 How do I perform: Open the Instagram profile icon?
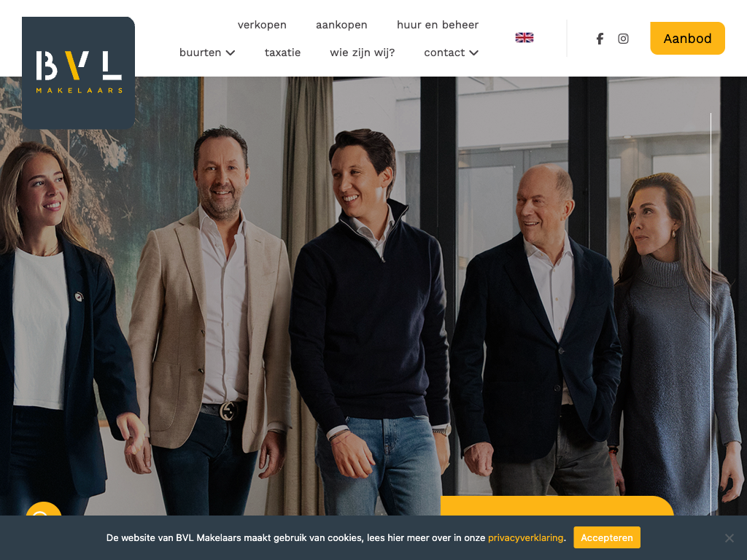pos(623,39)
